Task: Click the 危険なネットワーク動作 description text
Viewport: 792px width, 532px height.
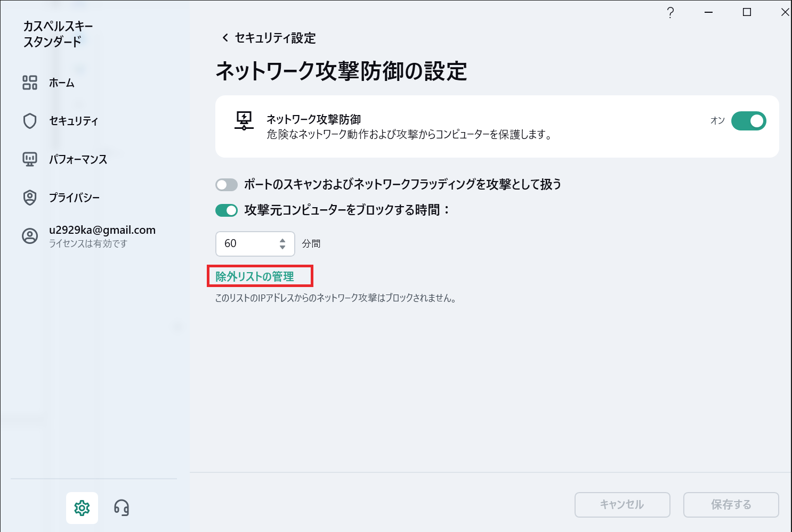Action: click(409, 135)
